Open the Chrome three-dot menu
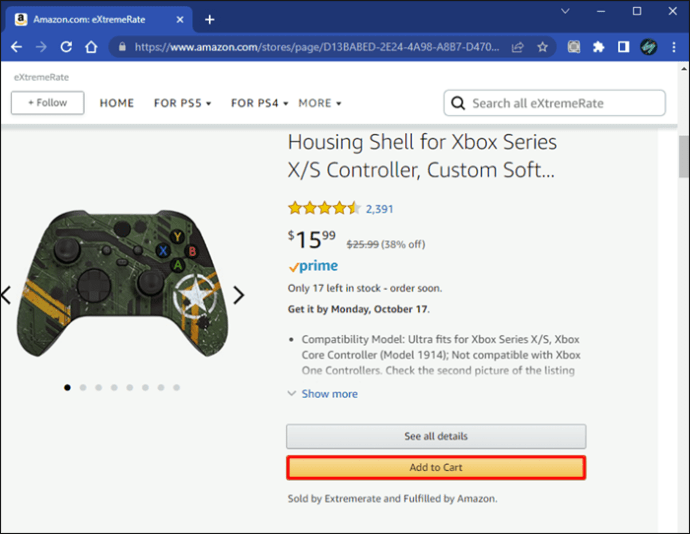The image size is (690, 534). point(673,47)
